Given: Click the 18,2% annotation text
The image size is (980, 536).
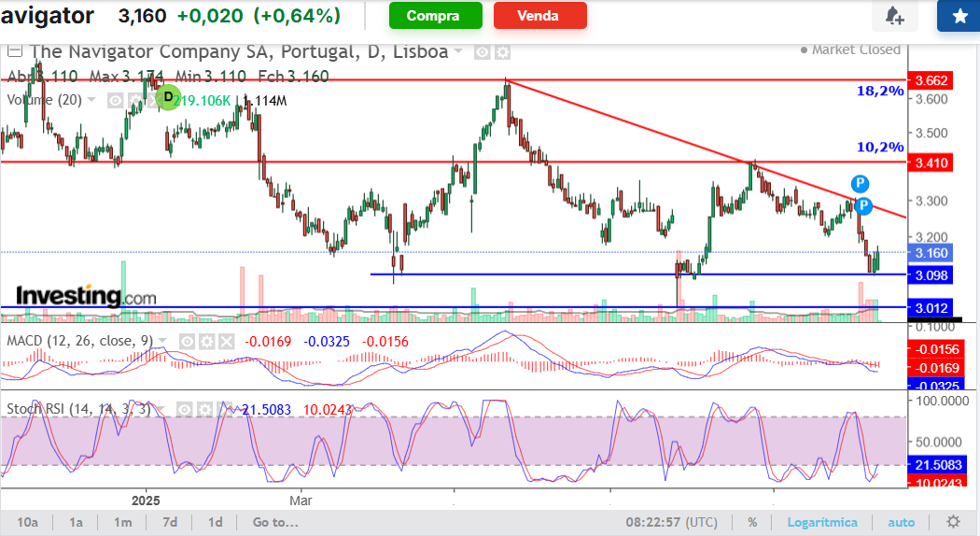Looking at the screenshot, I should (x=880, y=92).
